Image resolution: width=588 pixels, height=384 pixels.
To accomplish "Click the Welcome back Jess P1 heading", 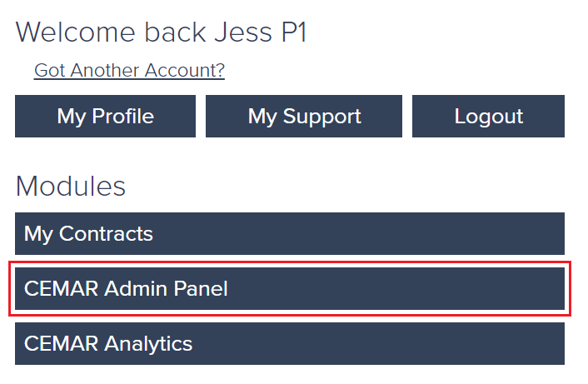I will 161,32.
